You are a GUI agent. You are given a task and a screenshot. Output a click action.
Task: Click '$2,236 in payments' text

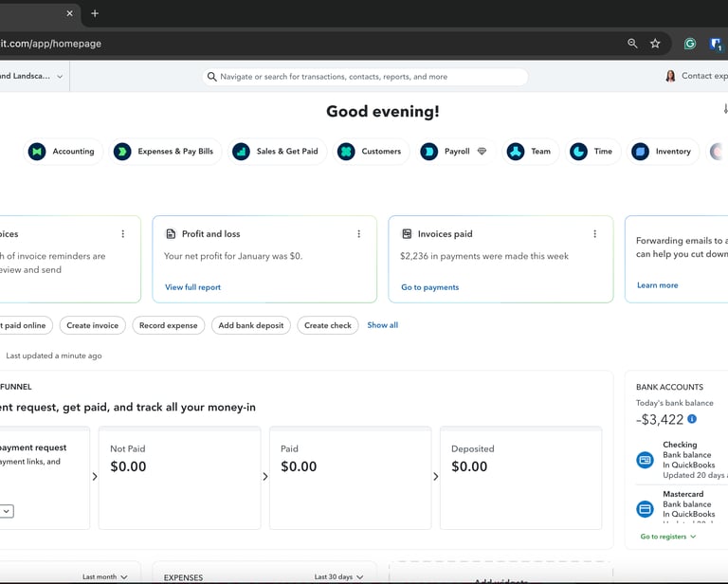(x=484, y=256)
